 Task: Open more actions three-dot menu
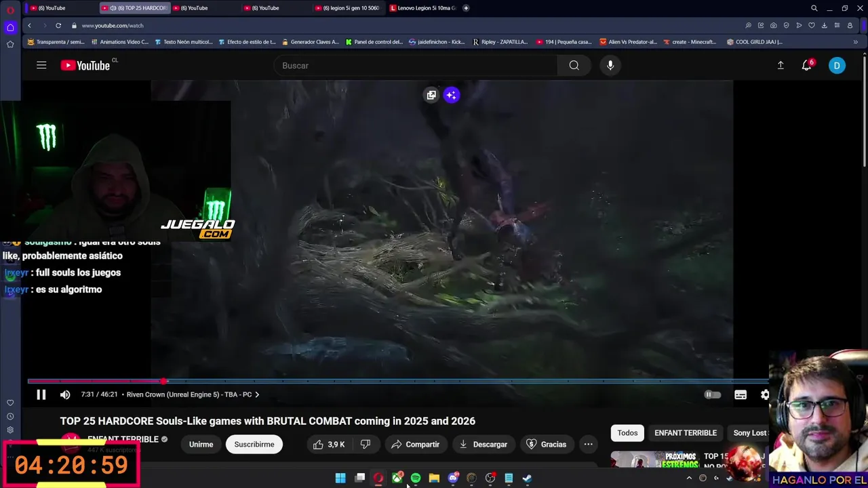(589, 445)
